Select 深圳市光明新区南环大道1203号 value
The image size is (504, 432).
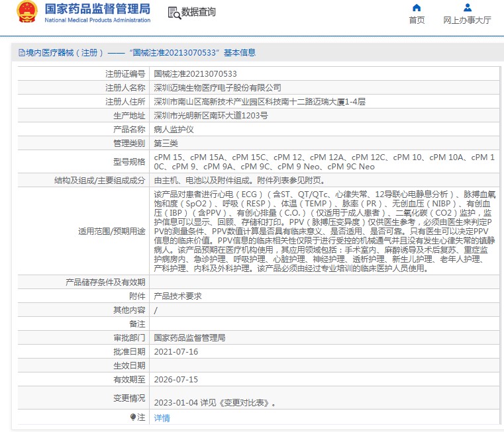pos(211,116)
